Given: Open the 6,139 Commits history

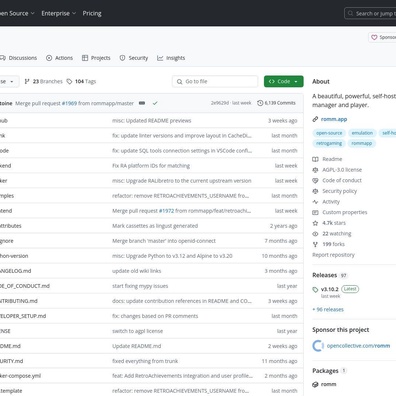Looking at the screenshot, I should click(x=276, y=103).
